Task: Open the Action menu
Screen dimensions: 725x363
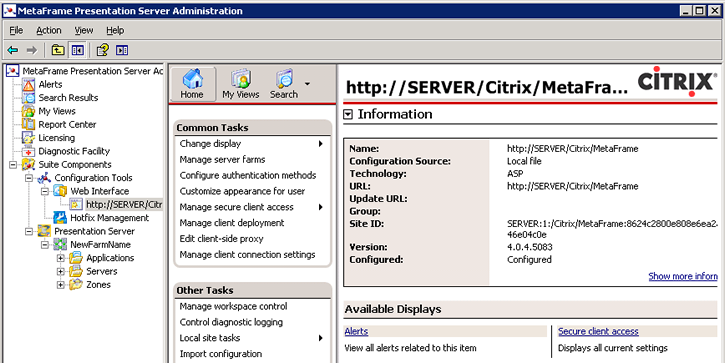Action: tap(49, 31)
